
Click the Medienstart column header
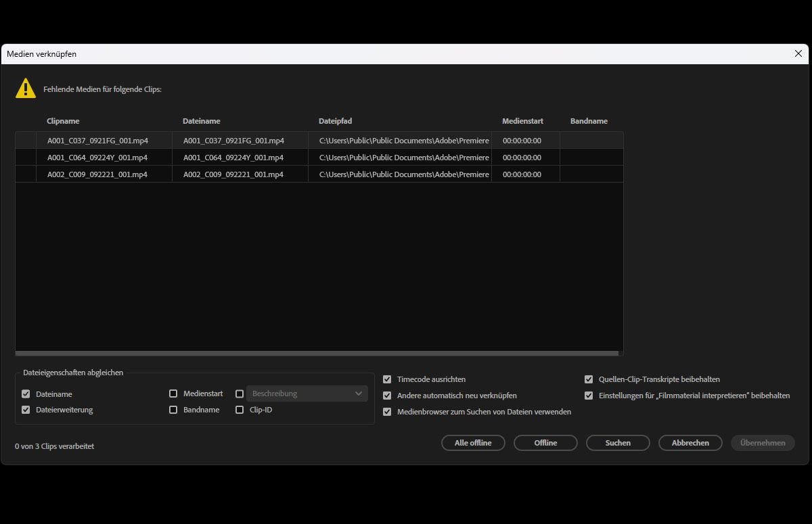click(x=522, y=121)
